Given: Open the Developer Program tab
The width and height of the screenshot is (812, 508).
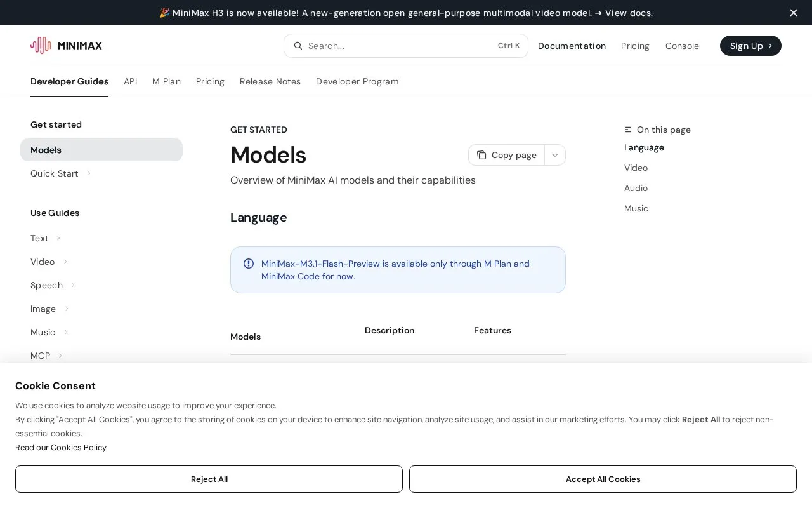Looking at the screenshot, I should [357, 81].
